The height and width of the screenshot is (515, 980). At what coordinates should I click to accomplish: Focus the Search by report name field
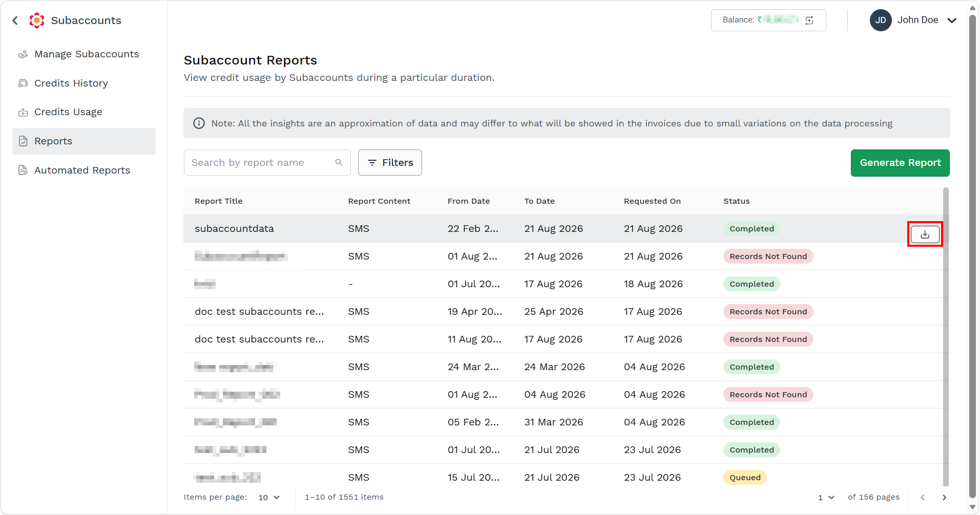(267, 162)
